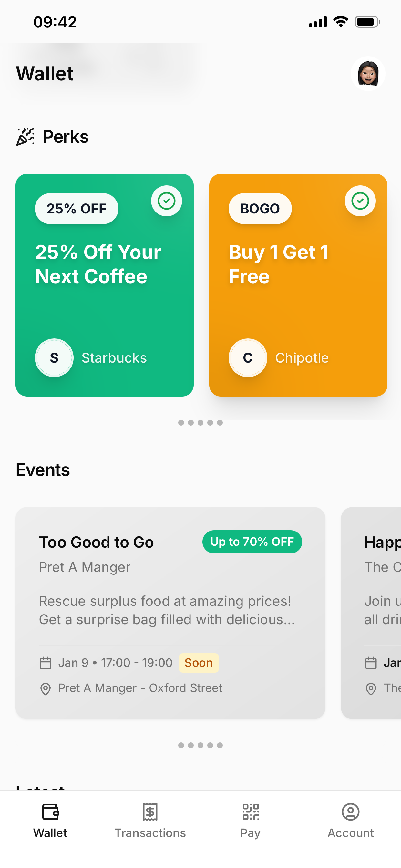Image resolution: width=401 pixels, height=868 pixels.
Task: Tap the BOGO label pill
Action: click(260, 209)
